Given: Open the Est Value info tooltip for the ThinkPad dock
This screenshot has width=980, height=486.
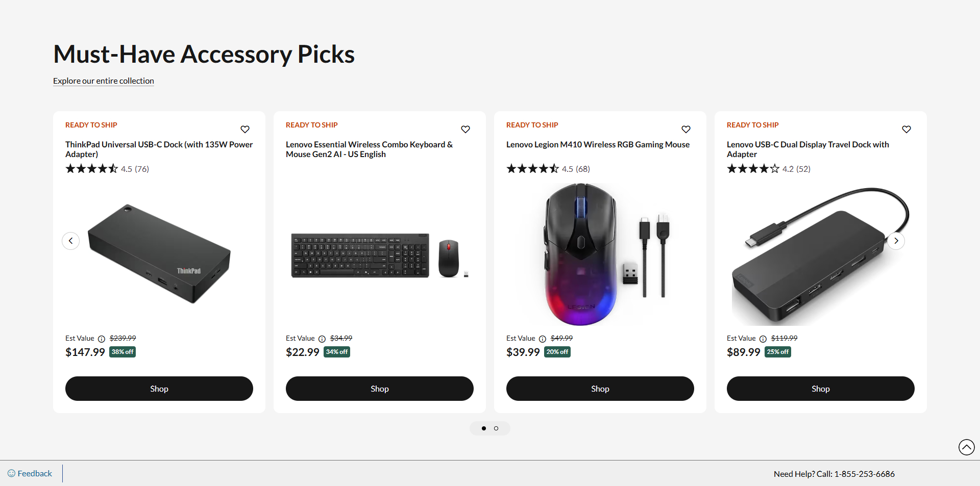Looking at the screenshot, I should 101,339.
